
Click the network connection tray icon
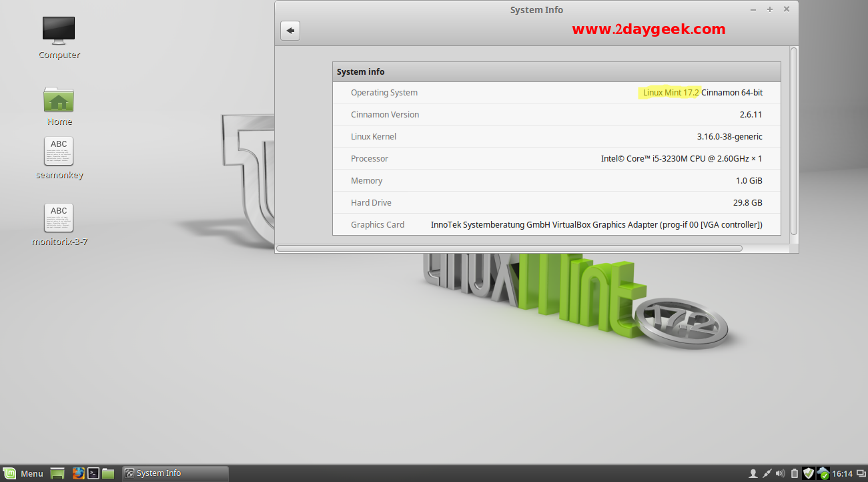pyautogui.click(x=767, y=473)
